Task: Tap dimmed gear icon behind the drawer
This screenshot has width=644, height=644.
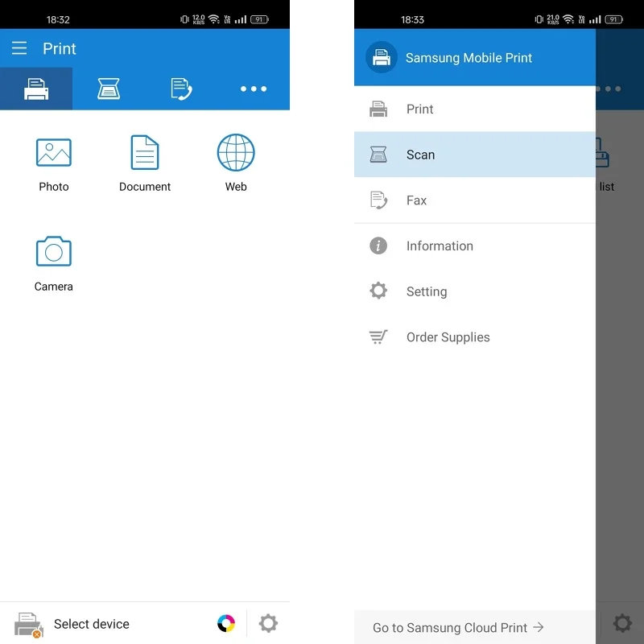Action: point(622,623)
